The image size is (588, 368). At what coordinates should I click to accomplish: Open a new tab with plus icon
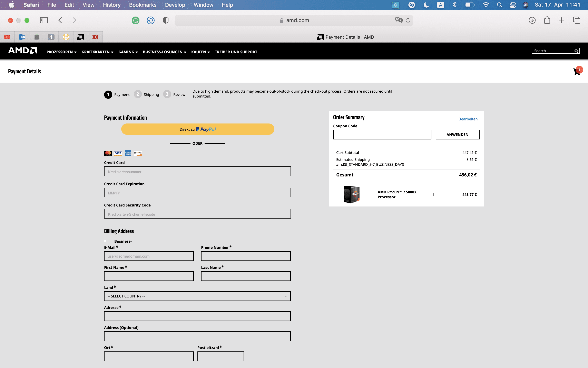pos(561,20)
